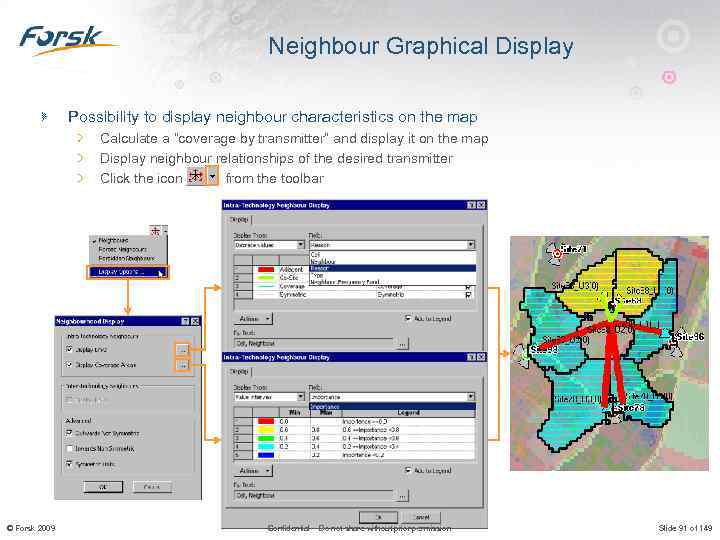The width and height of the screenshot is (720, 540).
Task: Click the Legend column header
Action: point(408,413)
